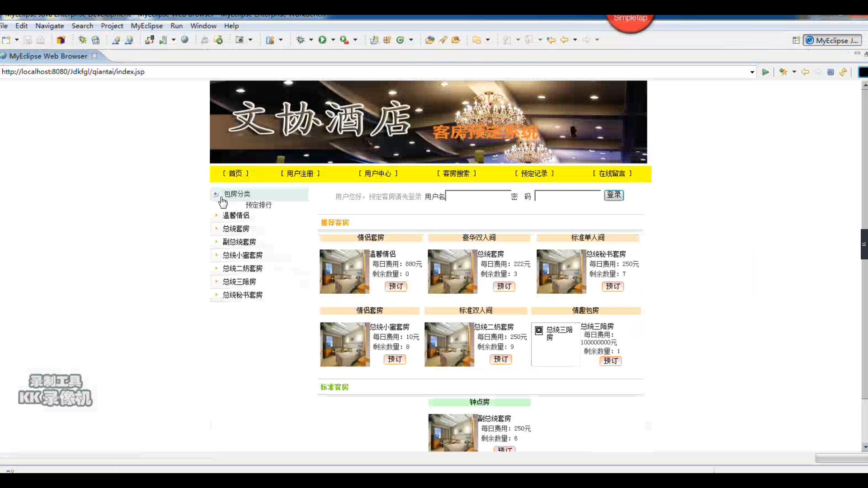
Task: Click the Open Perspective icon
Action: pyautogui.click(x=796, y=40)
